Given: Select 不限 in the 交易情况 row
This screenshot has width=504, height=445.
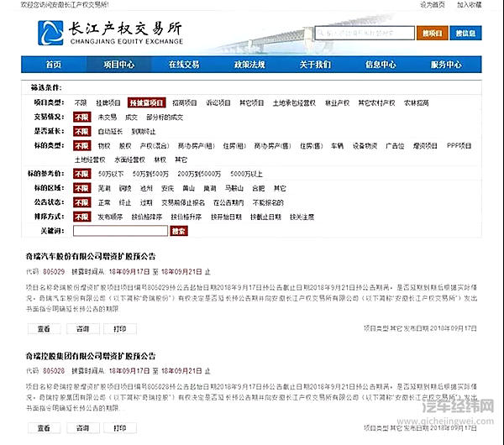Looking at the screenshot, I should click(82, 118).
